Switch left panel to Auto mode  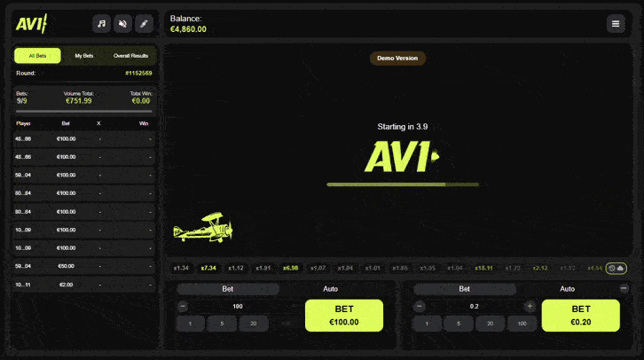(330, 288)
